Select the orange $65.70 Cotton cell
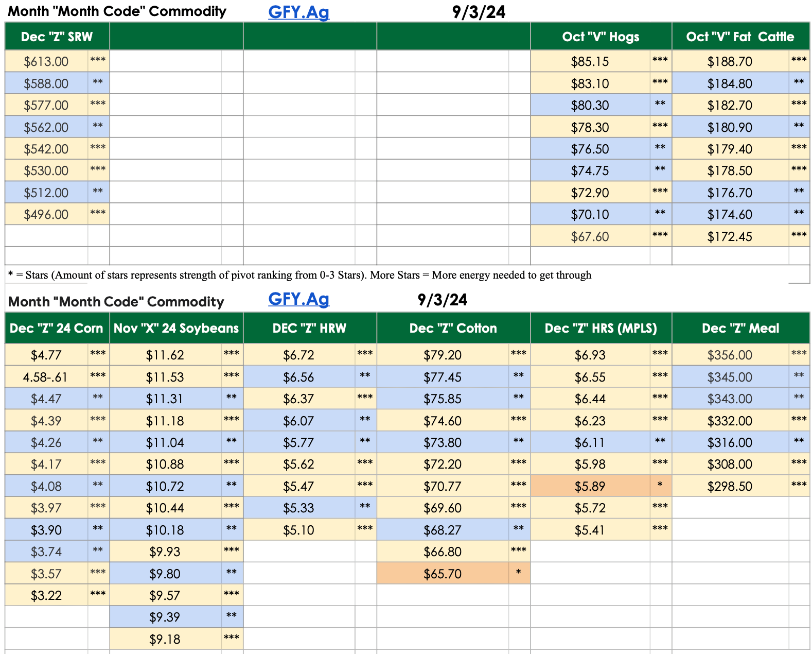 click(443, 574)
